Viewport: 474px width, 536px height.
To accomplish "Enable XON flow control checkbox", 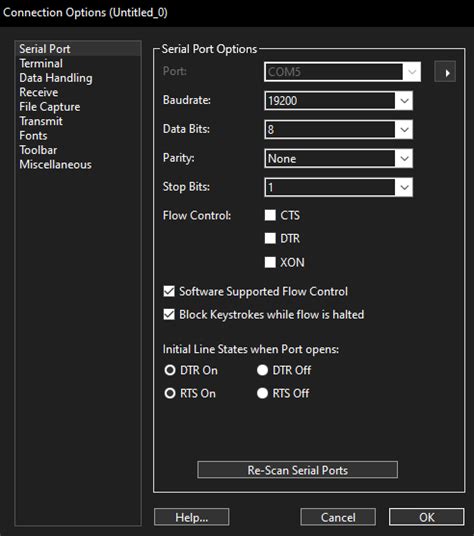I will click(x=270, y=263).
